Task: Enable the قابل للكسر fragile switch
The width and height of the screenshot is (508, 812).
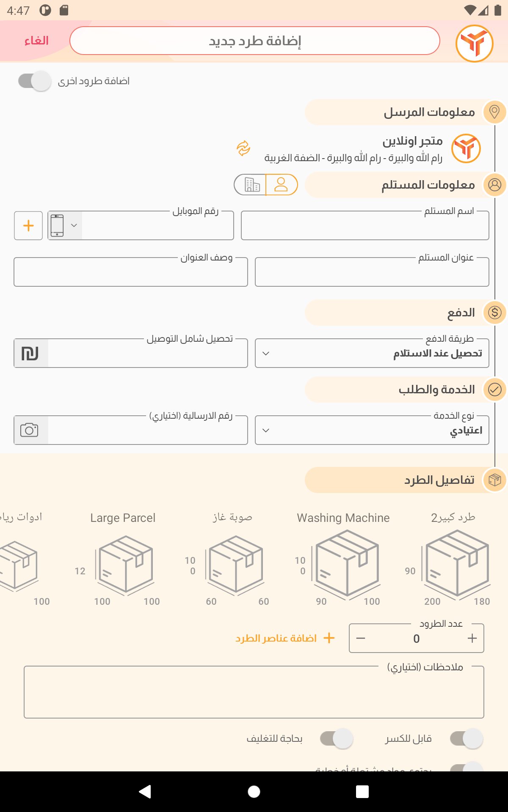Action: coord(467,739)
